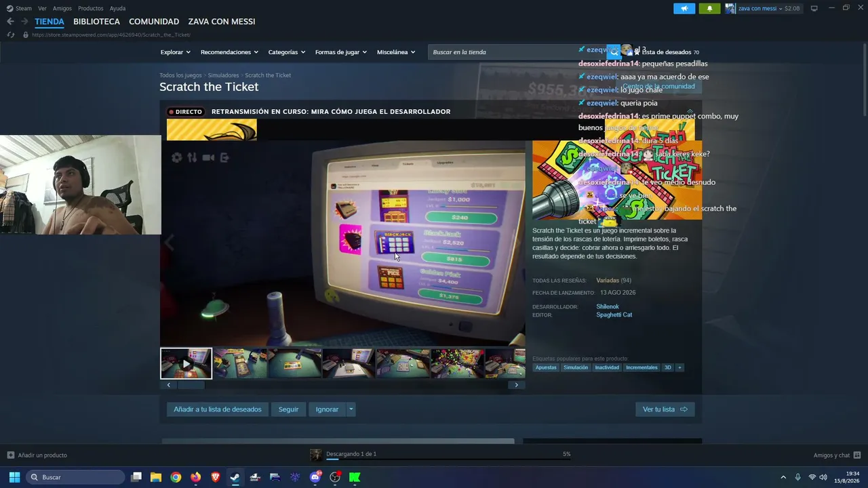Click the Steam icon in the taskbar

(235, 477)
